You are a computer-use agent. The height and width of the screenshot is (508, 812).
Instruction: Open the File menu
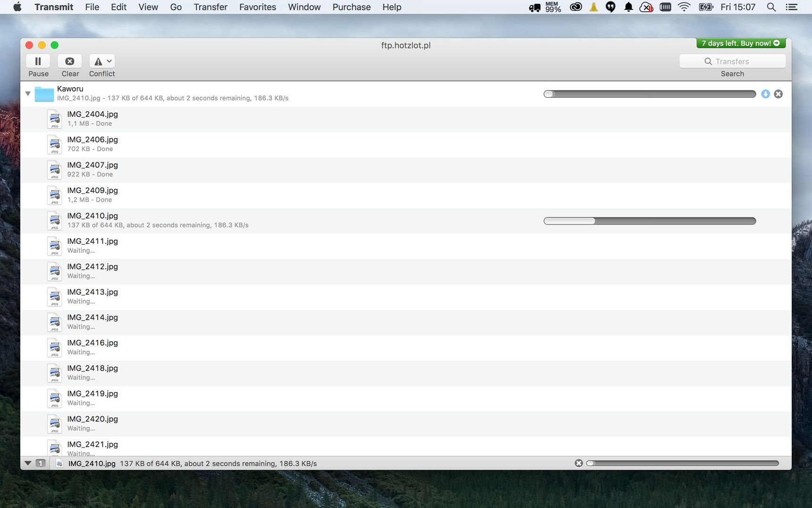(92, 7)
